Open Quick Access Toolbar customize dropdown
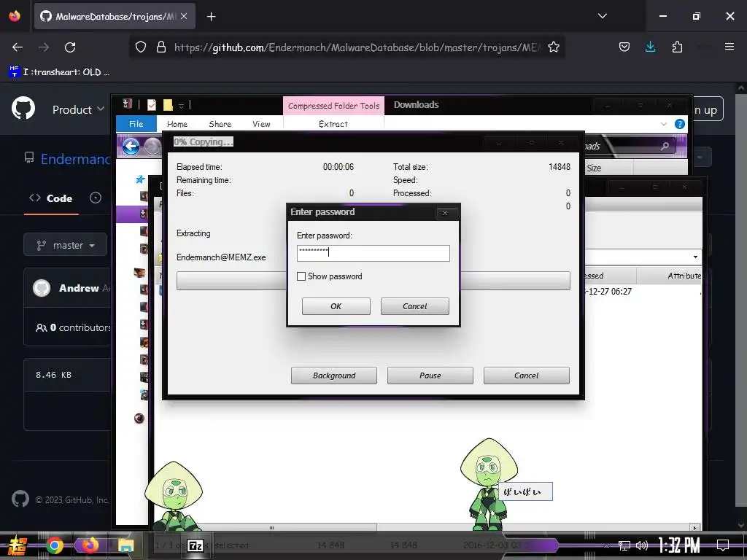Screen dimensions: 747x560 (181, 105)
